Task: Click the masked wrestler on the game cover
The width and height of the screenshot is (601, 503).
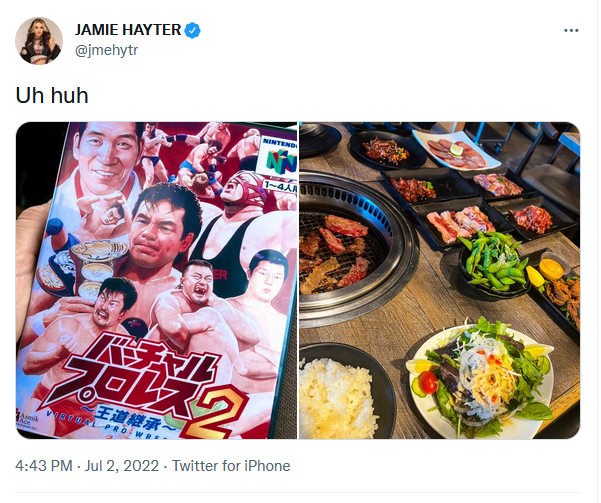Action: click(x=242, y=196)
